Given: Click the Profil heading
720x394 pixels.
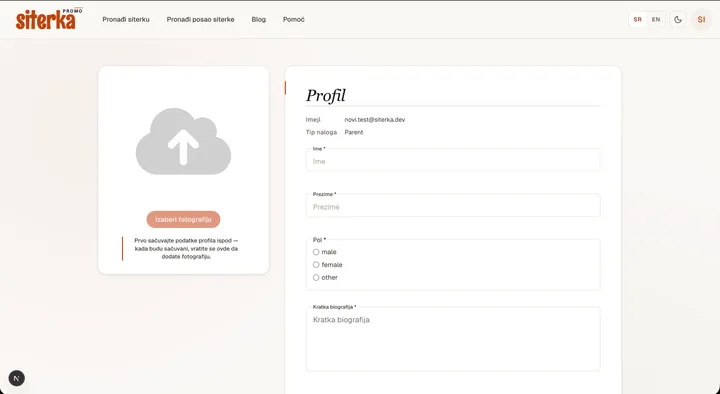Looking at the screenshot, I should [326, 96].
